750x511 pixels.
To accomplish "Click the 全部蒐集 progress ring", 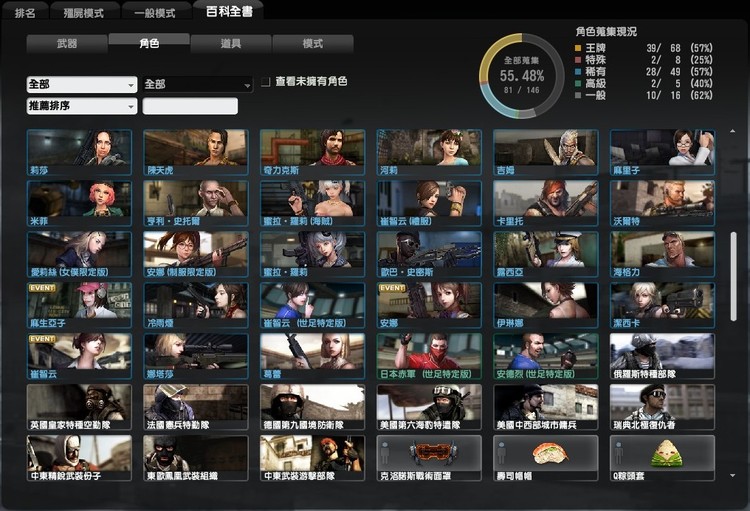I will point(522,76).
